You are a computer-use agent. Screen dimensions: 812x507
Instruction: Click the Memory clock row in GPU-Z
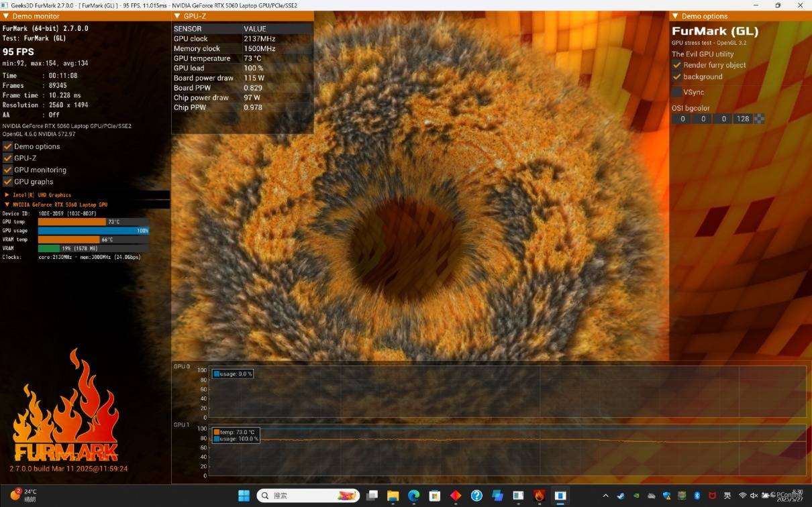click(242, 48)
